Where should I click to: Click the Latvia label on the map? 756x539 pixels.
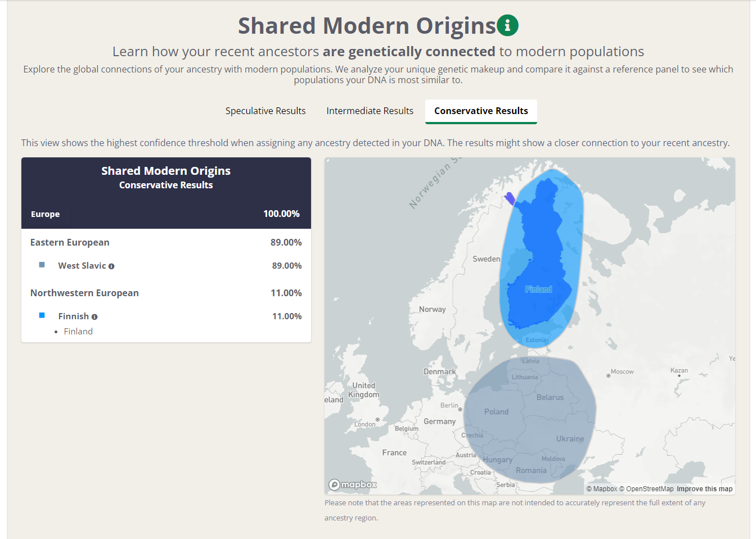pyautogui.click(x=530, y=361)
